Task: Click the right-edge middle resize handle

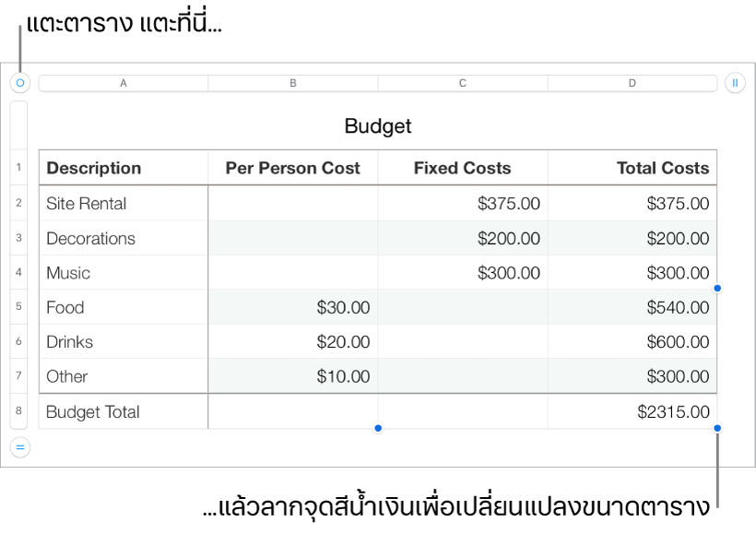Action: point(717,289)
